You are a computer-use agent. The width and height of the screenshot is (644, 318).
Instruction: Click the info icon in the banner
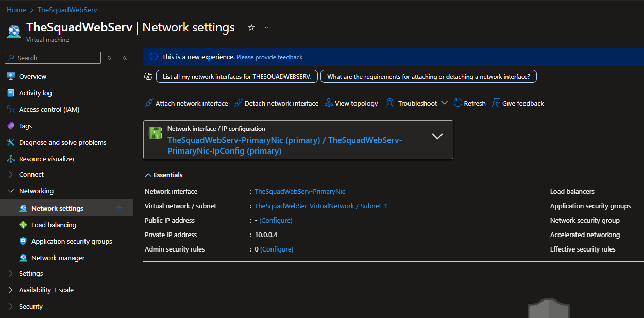[x=154, y=57]
